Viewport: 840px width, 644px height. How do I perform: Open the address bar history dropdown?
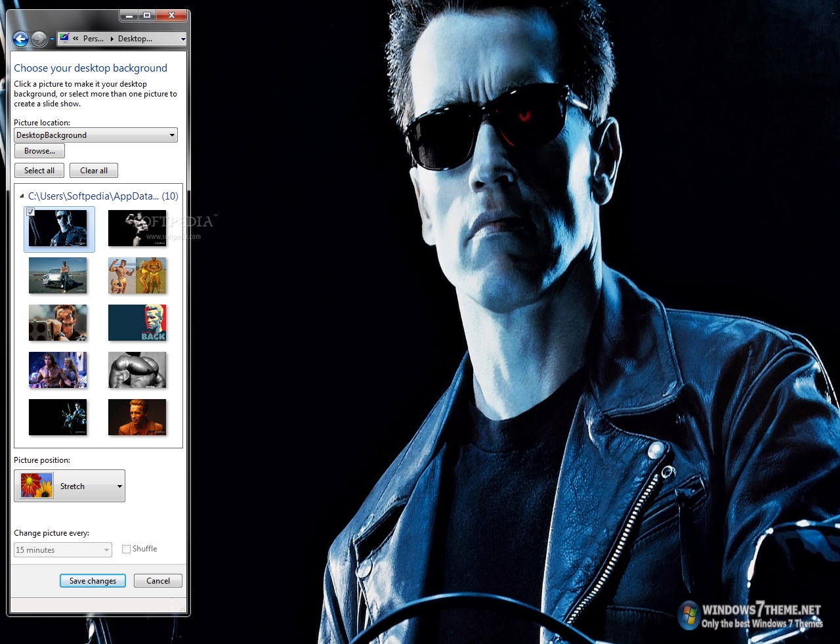(183, 39)
